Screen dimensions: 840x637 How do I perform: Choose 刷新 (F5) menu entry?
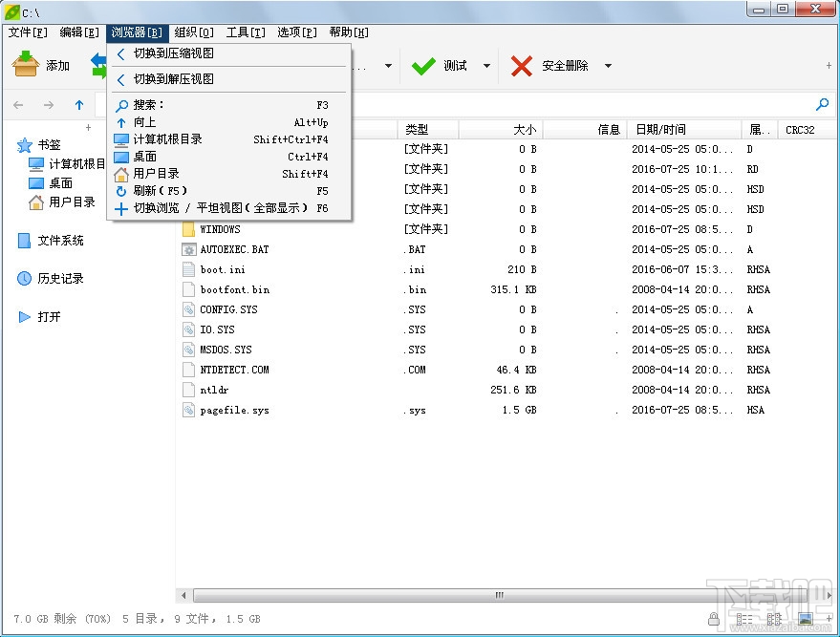[x=229, y=191]
